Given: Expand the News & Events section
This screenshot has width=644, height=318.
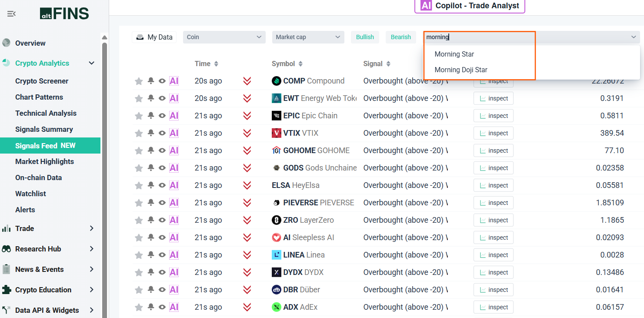Looking at the screenshot, I should [x=92, y=269].
